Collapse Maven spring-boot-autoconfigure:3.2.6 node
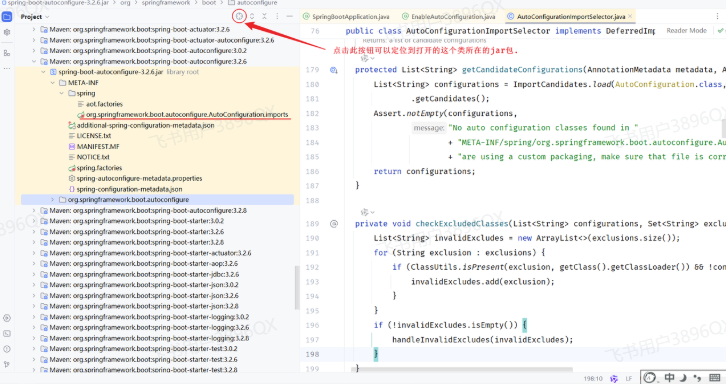 [34, 61]
